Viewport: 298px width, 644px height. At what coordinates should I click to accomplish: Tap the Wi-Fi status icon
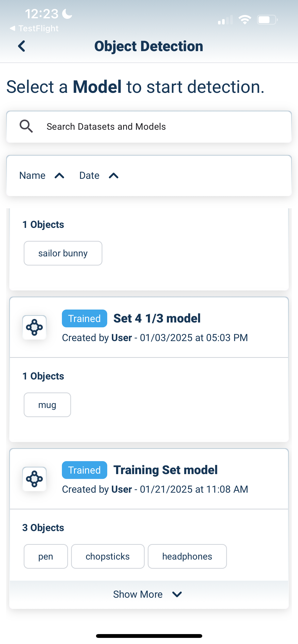245,20
